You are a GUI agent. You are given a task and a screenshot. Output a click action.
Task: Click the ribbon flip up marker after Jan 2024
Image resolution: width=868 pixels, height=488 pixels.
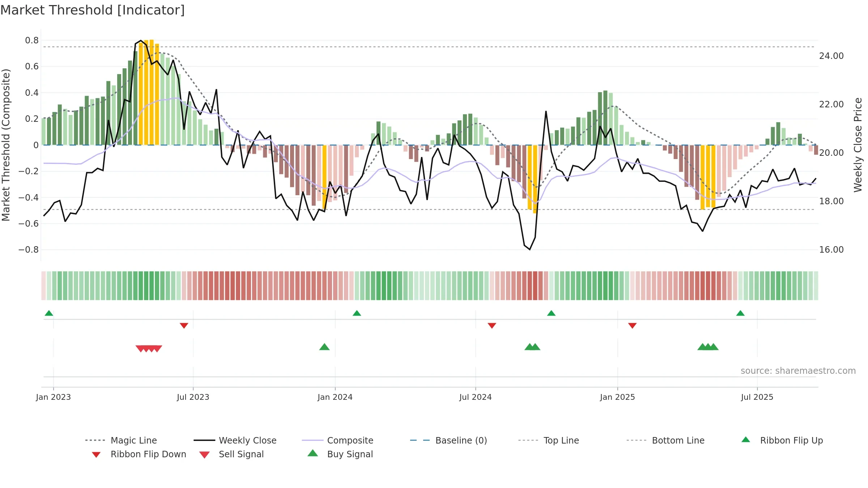(357, 313)
